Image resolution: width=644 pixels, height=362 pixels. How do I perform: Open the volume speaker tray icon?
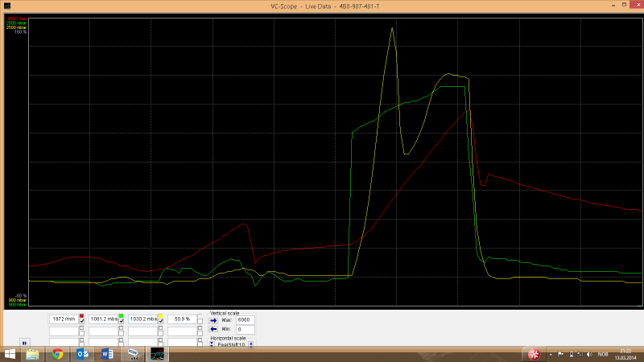[590, 354]
